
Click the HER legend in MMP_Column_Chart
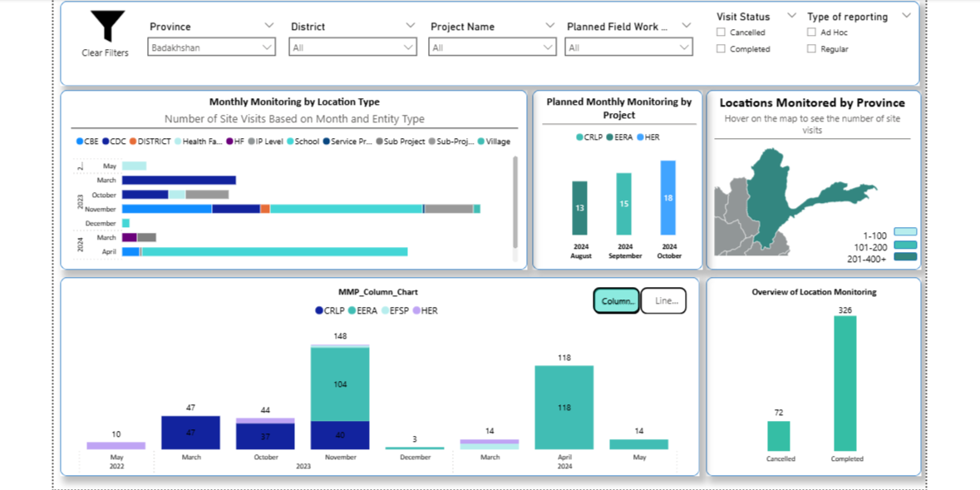[426, 309]
